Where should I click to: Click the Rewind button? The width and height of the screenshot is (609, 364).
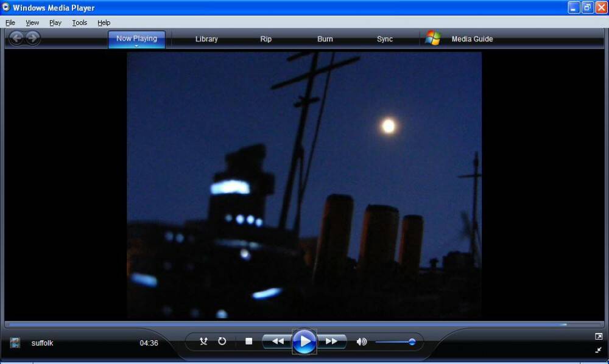point(278,341)
